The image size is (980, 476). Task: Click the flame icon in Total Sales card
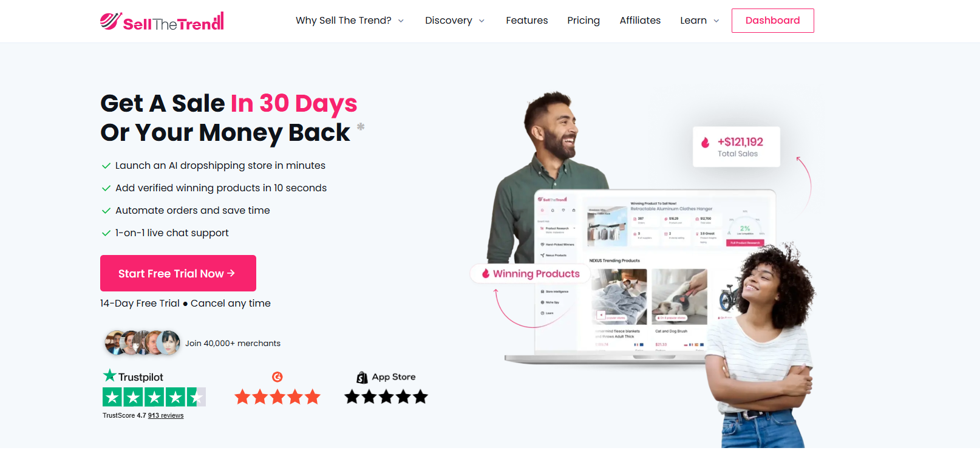click(x=705, y=142)
